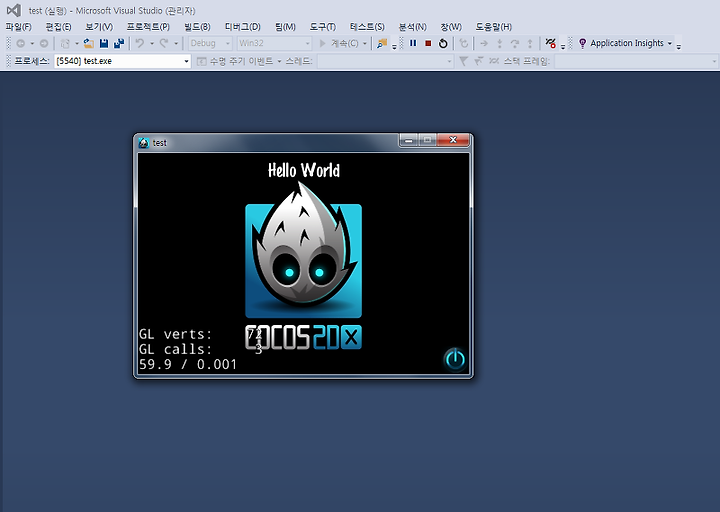Open the Help (도움말) menu

[493, 27]
